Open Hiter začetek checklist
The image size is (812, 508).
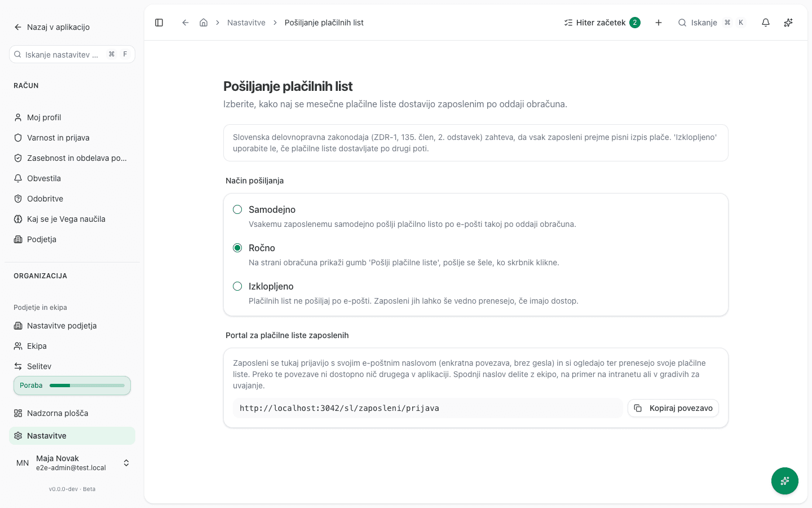tap(602, 23)
